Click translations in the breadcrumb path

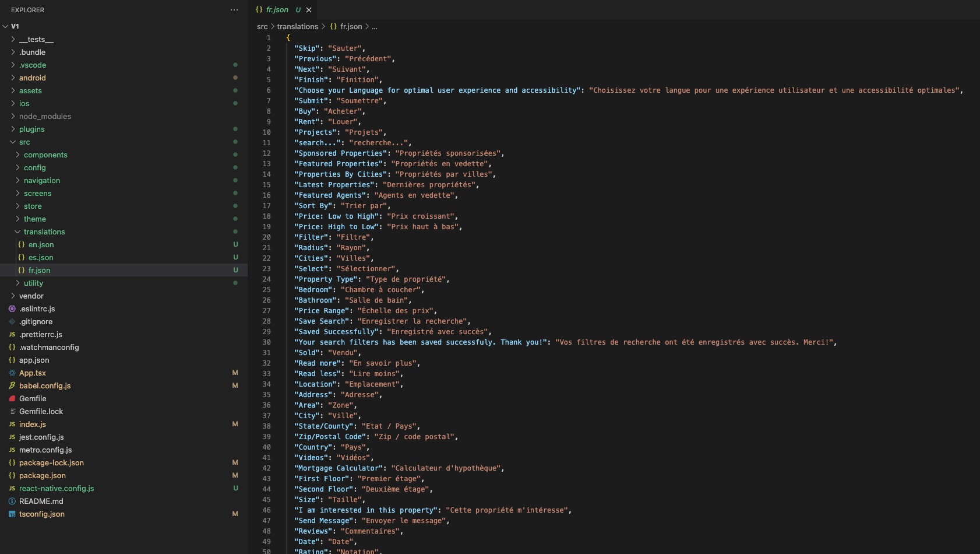tap(297, 27)
